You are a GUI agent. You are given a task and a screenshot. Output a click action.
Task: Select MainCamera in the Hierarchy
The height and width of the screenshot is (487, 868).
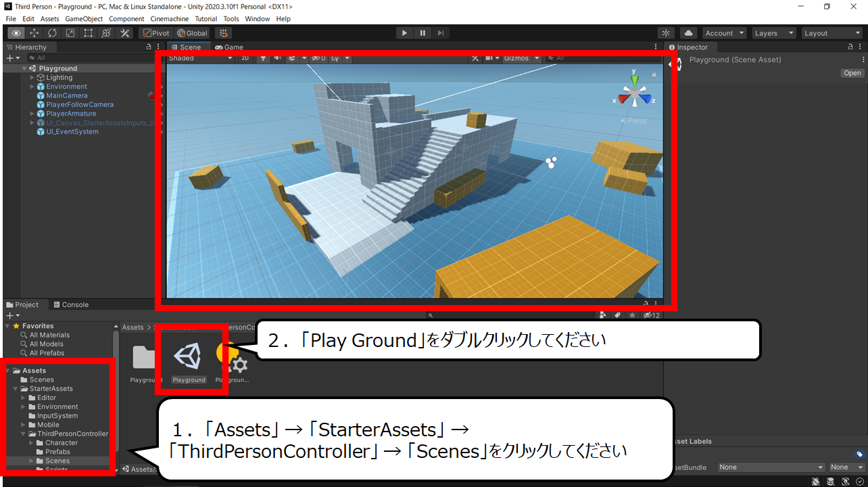click(67, 95)
